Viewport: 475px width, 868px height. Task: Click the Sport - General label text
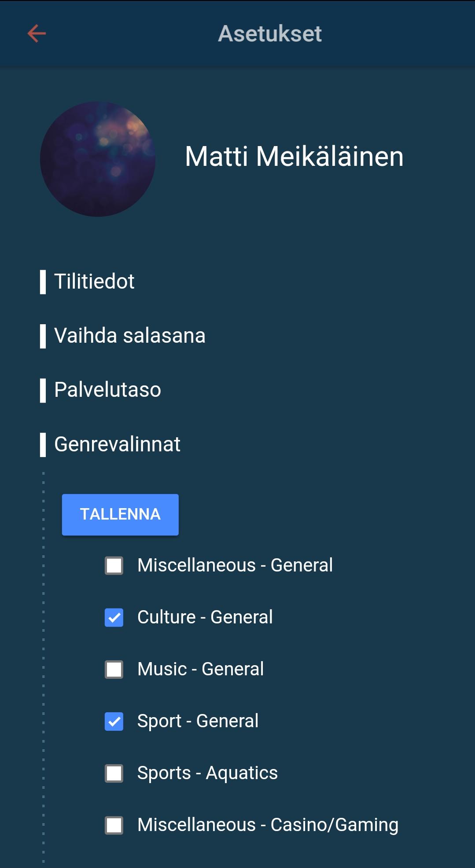198,721
